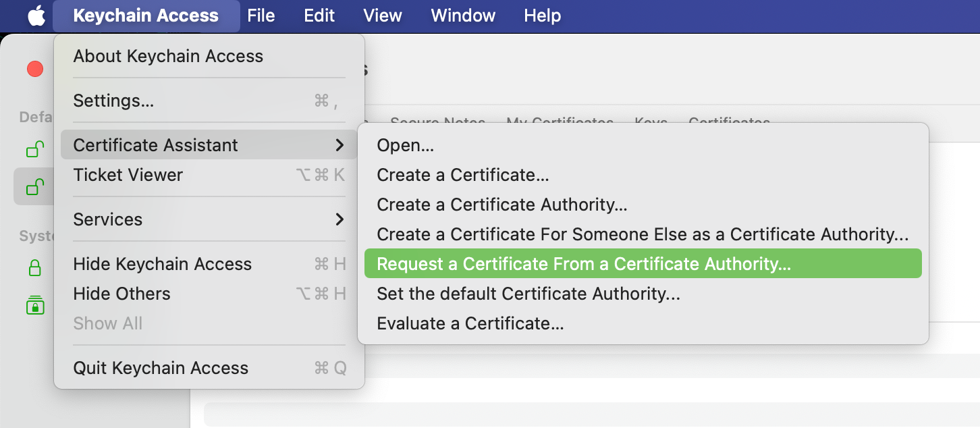Choose Hide Keychain Access
This screenshot has height=428, width=980.
[x=209, y=264]
